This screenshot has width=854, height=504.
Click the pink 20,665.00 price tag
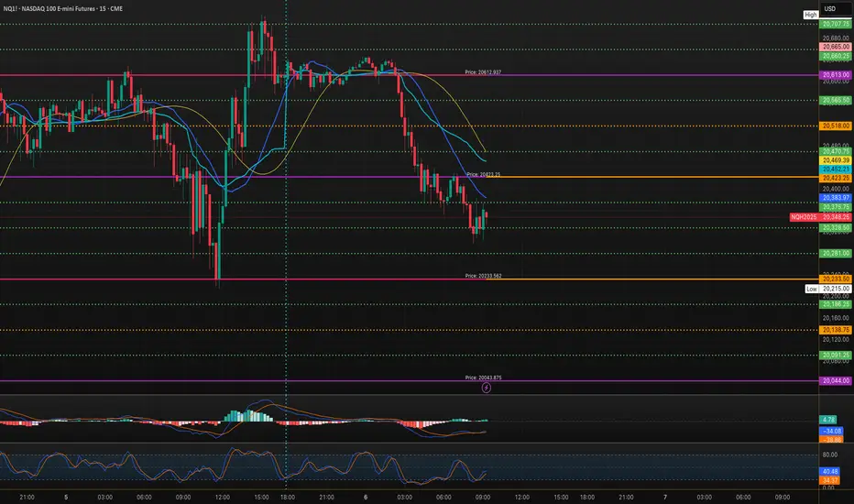point(836,48)
